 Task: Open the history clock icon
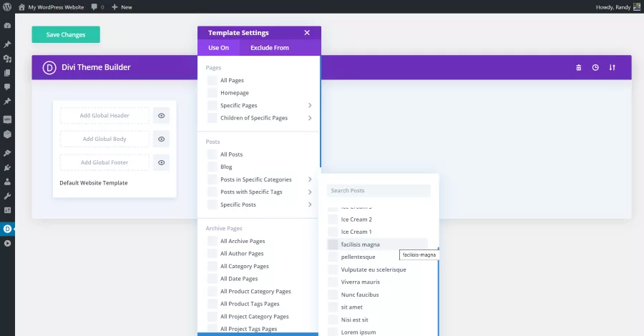coord(595,68)
